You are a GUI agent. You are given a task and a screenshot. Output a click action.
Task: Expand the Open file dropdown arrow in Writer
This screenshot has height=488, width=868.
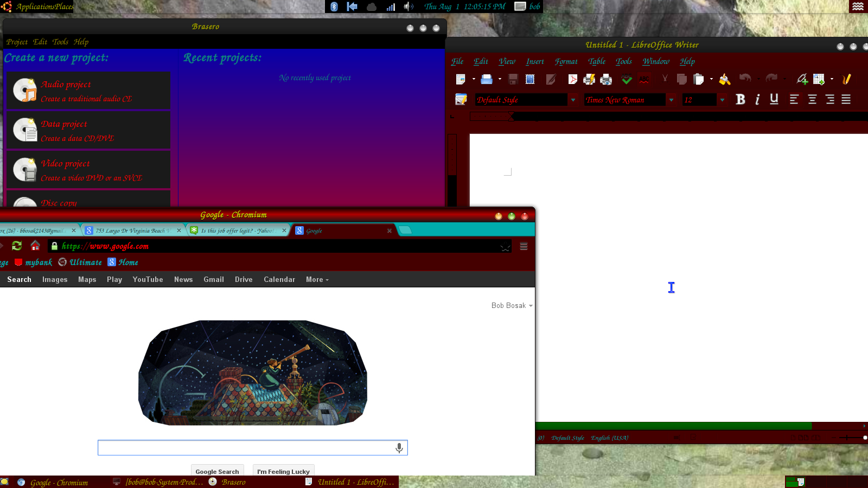point(500,79)
